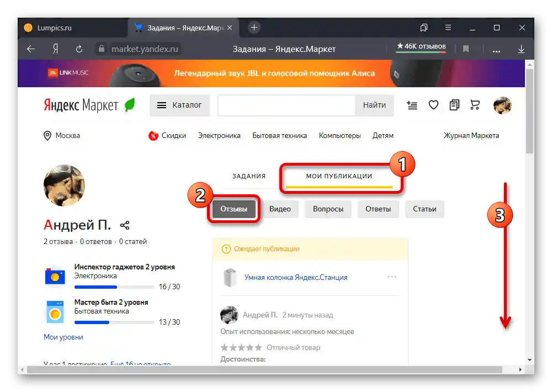This screenshot has width=552, height=392.
Task: Open the comparison lists icon
Action: click(454, 105)
